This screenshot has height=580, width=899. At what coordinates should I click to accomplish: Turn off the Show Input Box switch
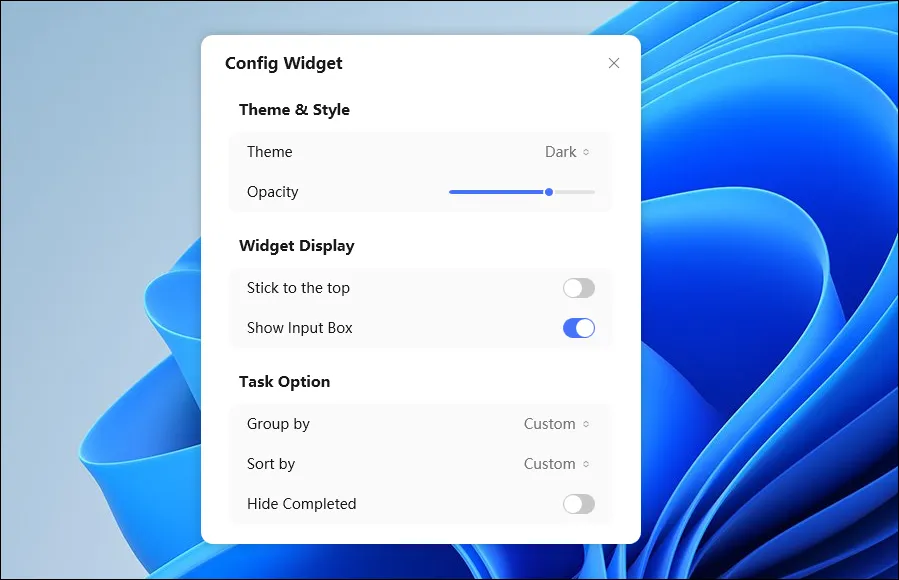[x=578, y=328]
